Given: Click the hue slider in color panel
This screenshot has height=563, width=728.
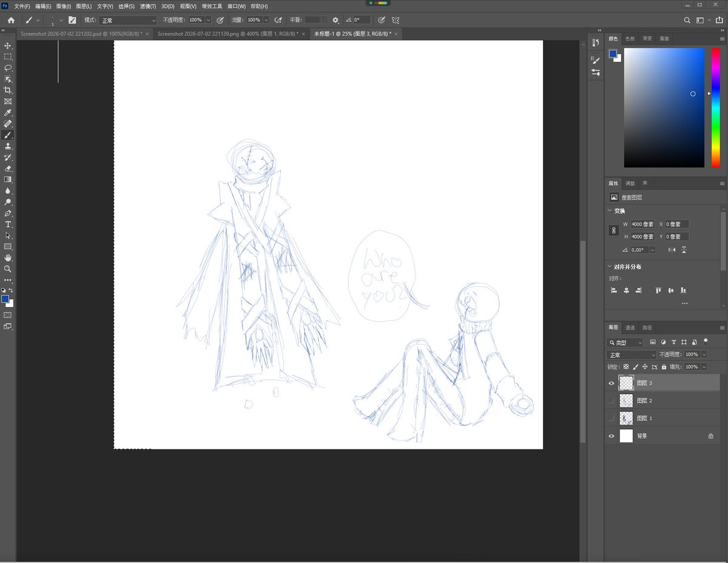Looking at the screenshot, I should pos(716,107).
